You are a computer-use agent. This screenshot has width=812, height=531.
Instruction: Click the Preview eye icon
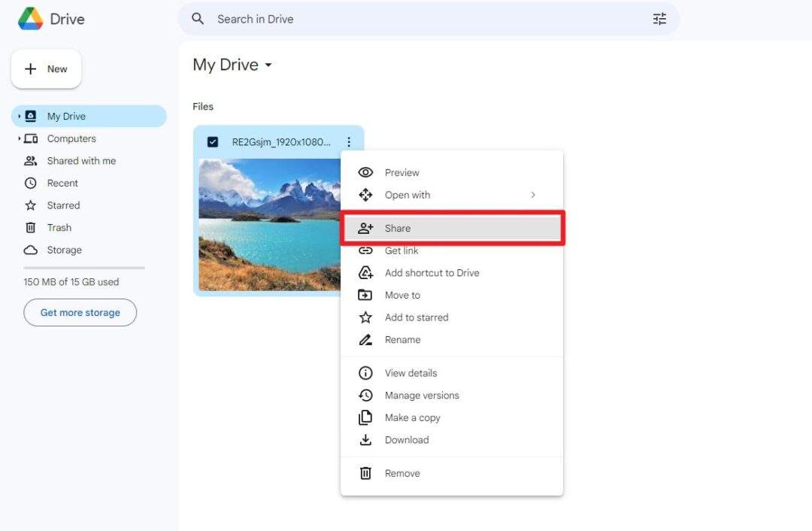click(365, 172)
